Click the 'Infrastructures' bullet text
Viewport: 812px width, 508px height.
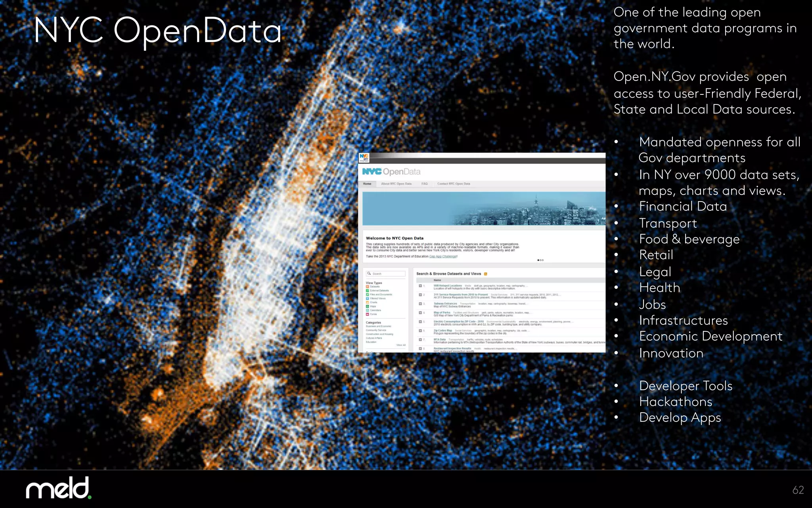coord(683,320)
